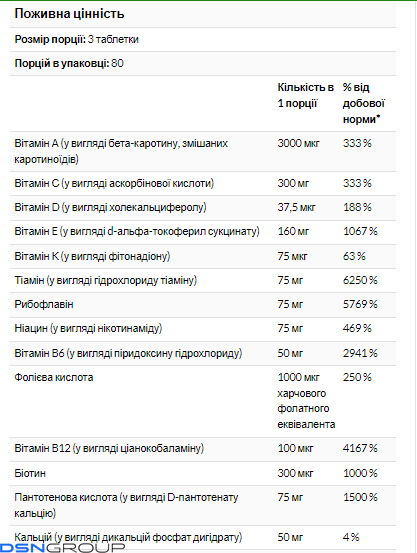Image resolution: width=417 pixels, height=553 pixels.
Task: Select the Пантотенова кислота row text
Action: click(126, 505)
